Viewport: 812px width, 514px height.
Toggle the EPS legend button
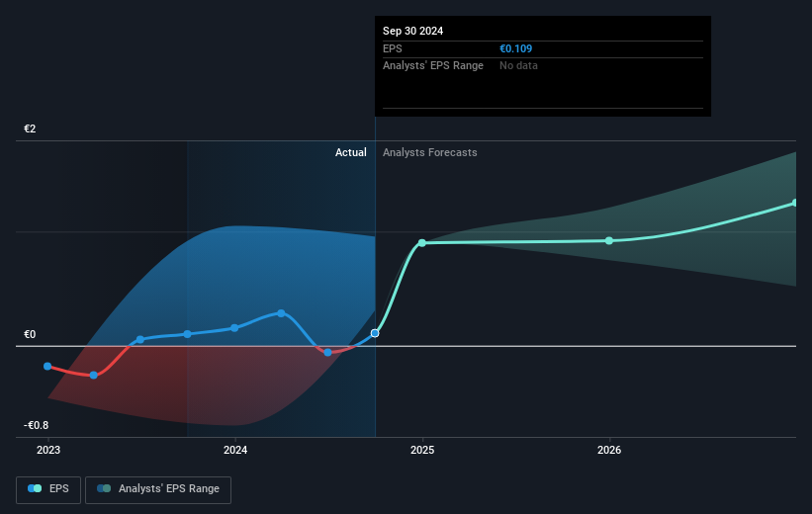(48, 489)
